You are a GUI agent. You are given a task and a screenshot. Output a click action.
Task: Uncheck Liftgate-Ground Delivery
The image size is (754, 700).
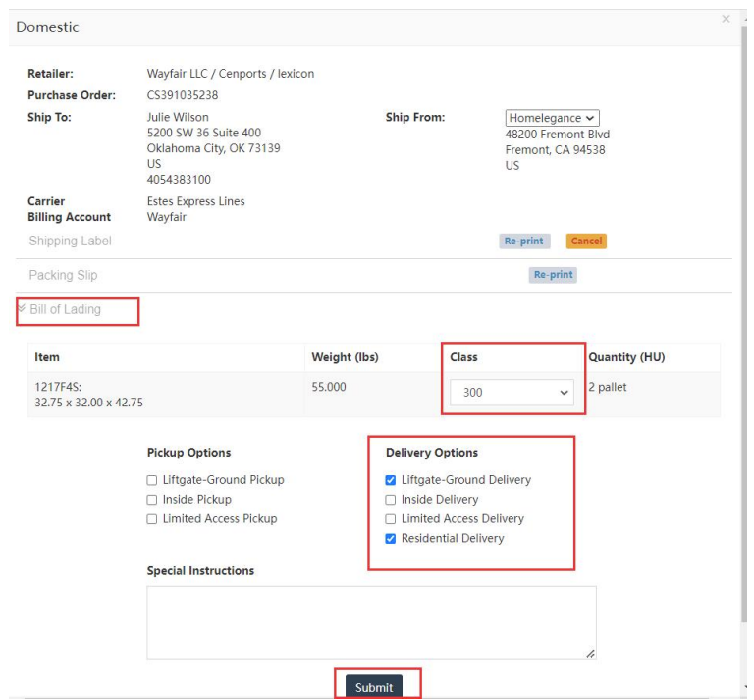click(x=391, y=480)
